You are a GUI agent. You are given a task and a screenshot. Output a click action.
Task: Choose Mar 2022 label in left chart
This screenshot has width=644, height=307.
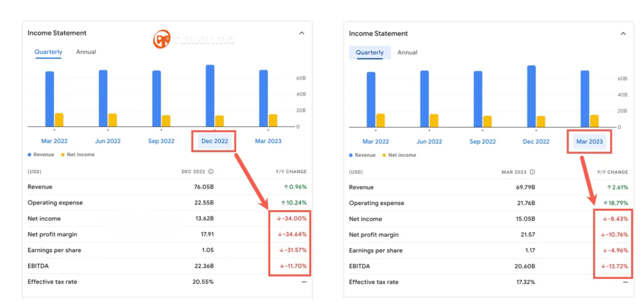[x=54, y=141]
